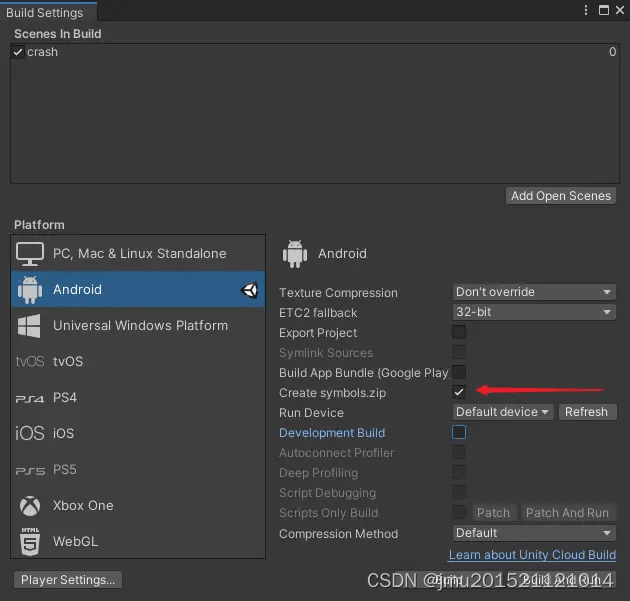
Task: Click the PS5 logo icon
Action: (x=30, y=470)
